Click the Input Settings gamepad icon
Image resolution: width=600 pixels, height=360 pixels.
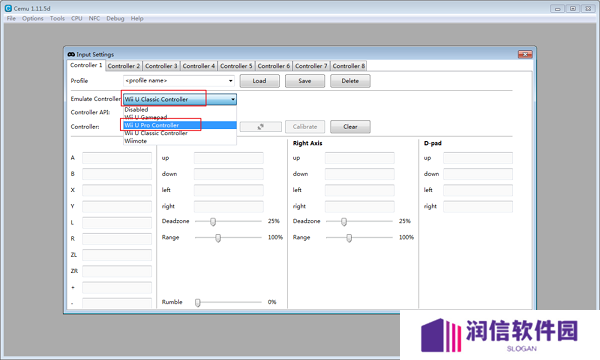[x=71, y=54]
